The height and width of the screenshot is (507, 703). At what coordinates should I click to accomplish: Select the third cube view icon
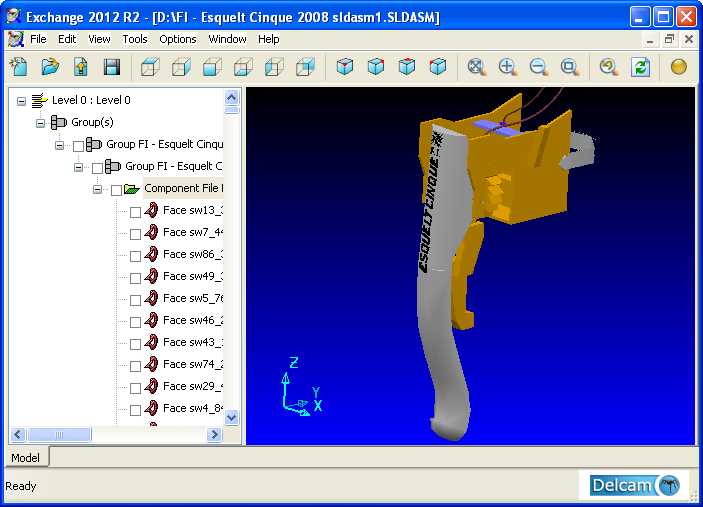212,67
